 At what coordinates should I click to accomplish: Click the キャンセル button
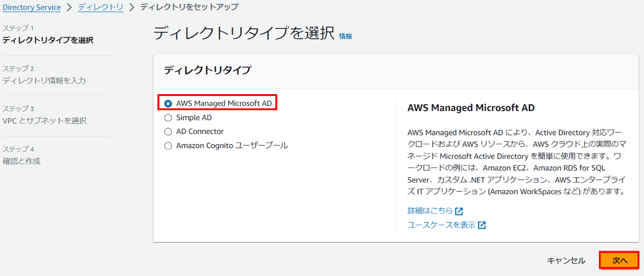click(566, 260)
